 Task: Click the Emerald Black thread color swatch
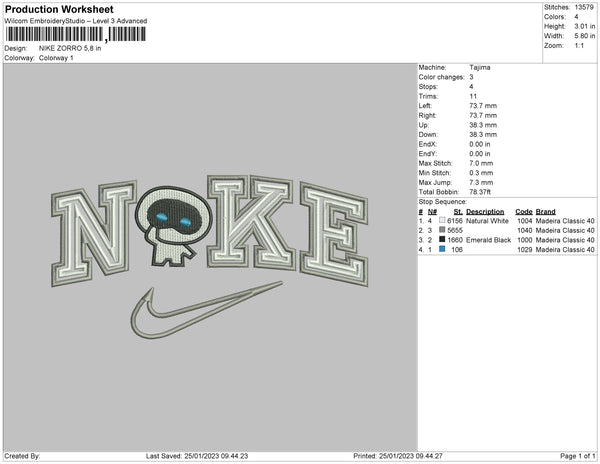tap(442, 239)
